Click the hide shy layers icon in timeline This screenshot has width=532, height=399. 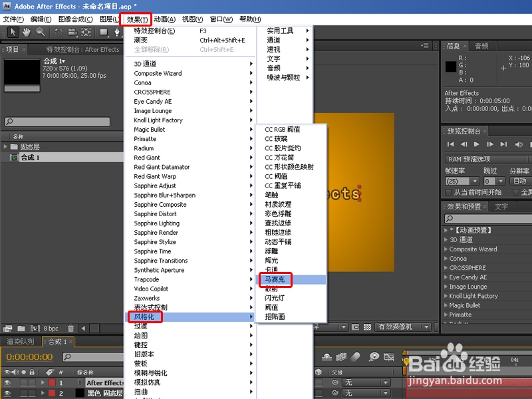tap(327, 356)
